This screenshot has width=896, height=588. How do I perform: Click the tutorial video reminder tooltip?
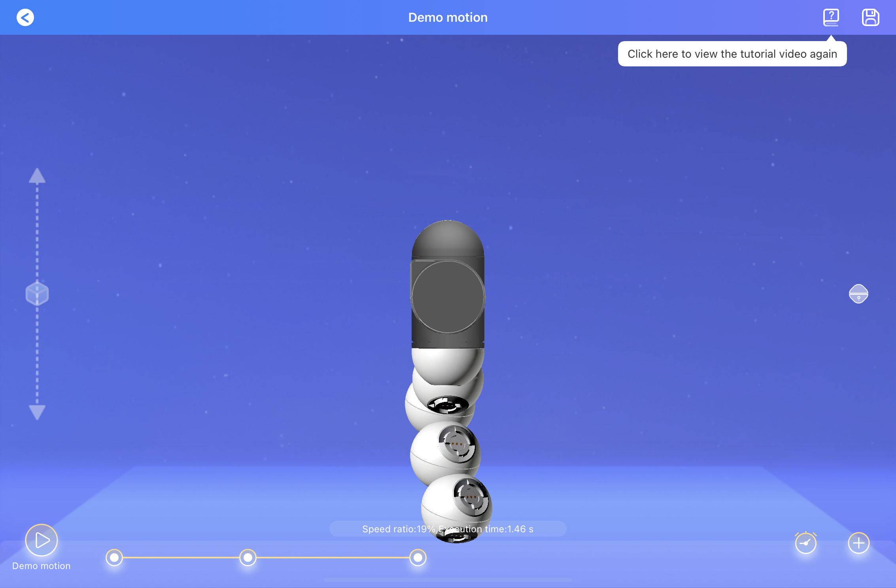pos(732,54)
